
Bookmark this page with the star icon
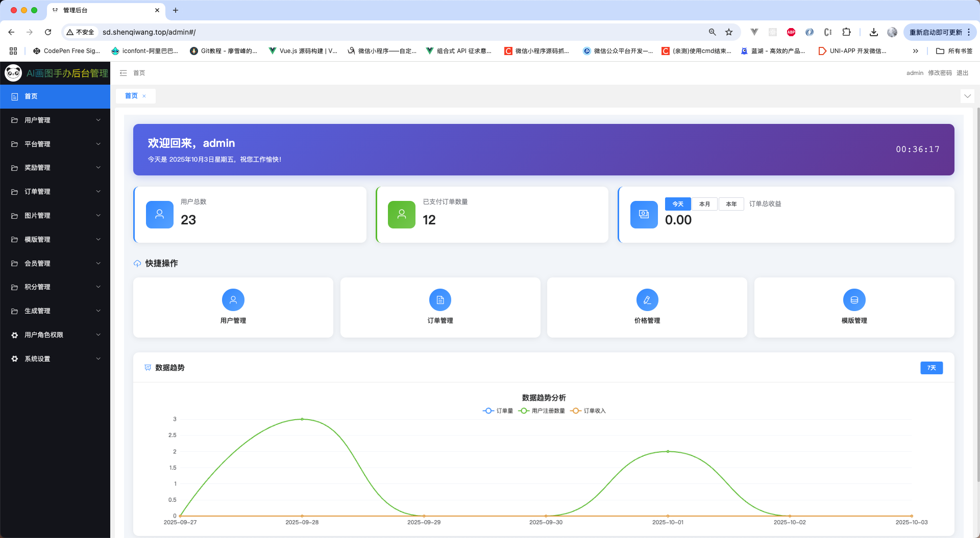(x=729, y=32)
